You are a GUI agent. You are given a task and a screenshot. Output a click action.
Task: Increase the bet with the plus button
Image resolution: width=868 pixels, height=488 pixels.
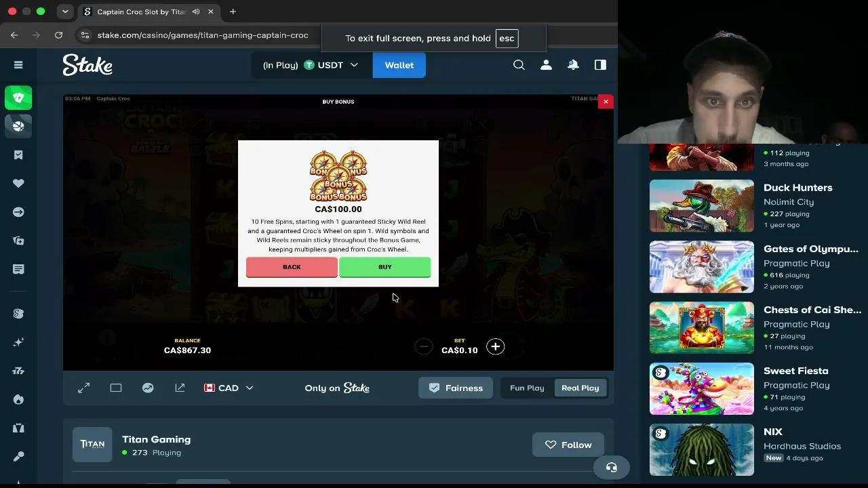click(x=496, y=347)
